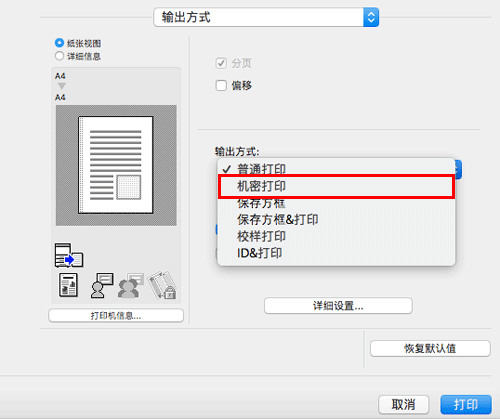Click the printer output method icon with blue arrow
Screen dimensions: 500x419
(69, 256)
